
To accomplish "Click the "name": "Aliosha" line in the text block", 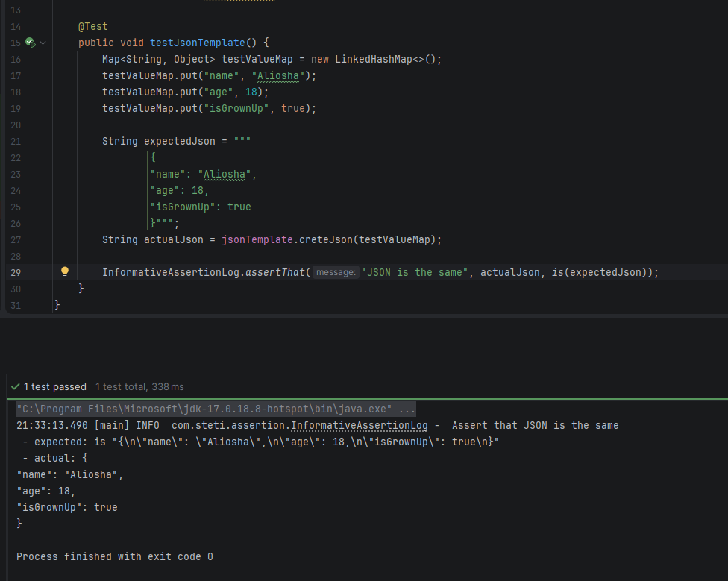I will pyautogui.click(x=204, y=175).
